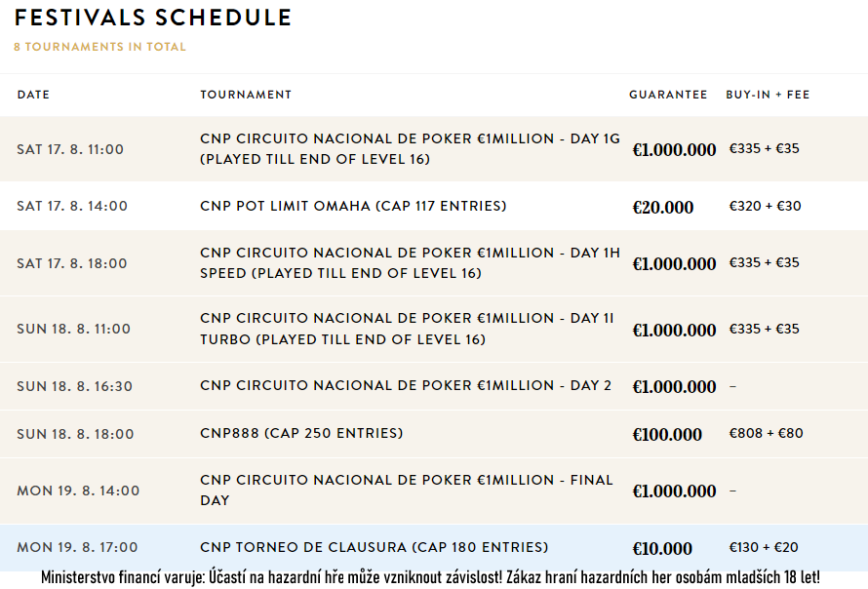Open Day 1H Speed tournament row

[410, 263]
